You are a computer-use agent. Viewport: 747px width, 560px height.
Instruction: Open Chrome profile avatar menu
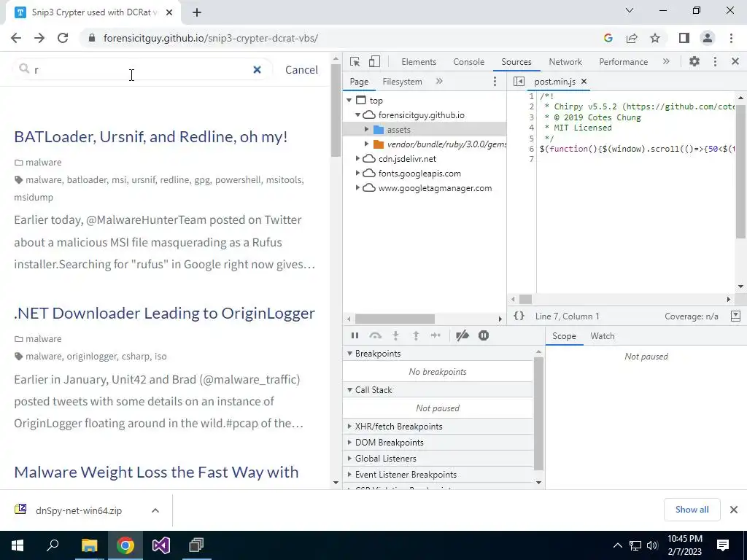(708, 38)
